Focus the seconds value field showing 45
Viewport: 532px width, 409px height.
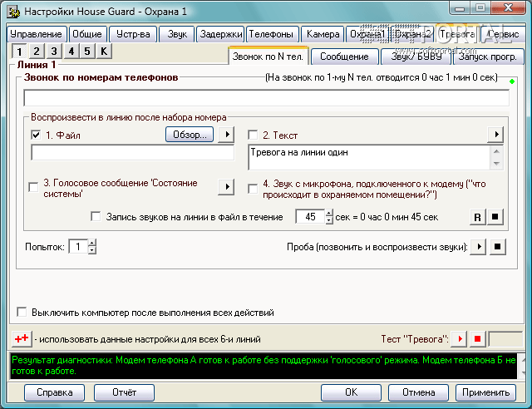pyautogui.click(x=310, y=217)
